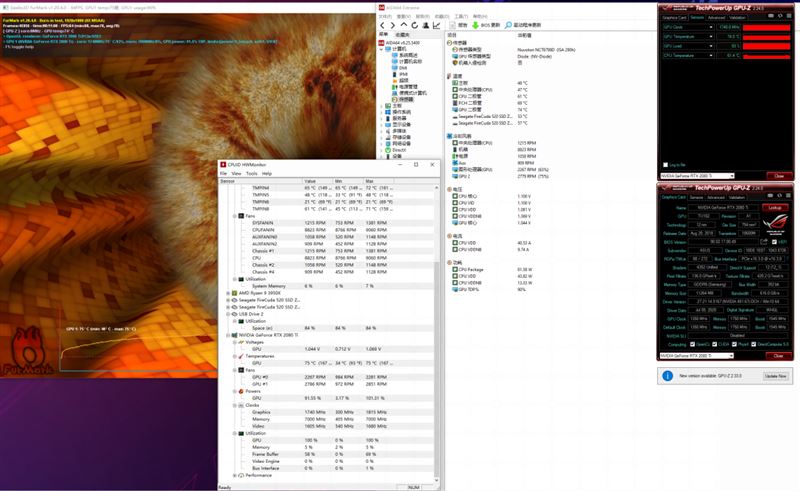Open Tools menu in HWMonitor
Image resolution: width=800 pixels, height=491 pixels.
click(252, 174)
